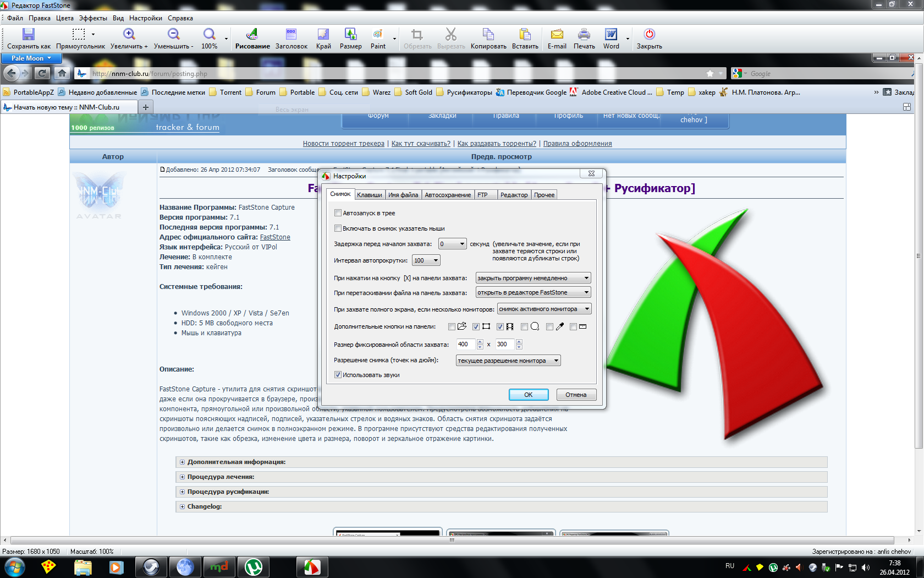
Task: Click the Print icon
Action: [x=584, y=35]
